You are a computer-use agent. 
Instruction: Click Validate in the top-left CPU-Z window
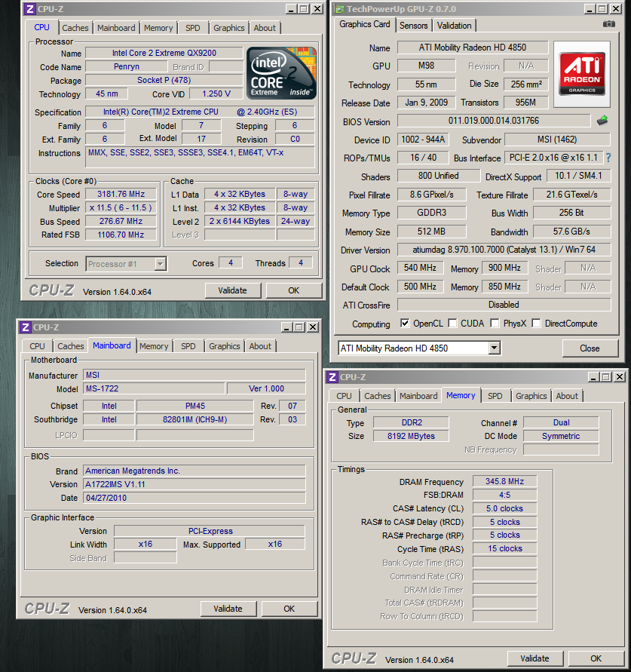coord(233,290)
